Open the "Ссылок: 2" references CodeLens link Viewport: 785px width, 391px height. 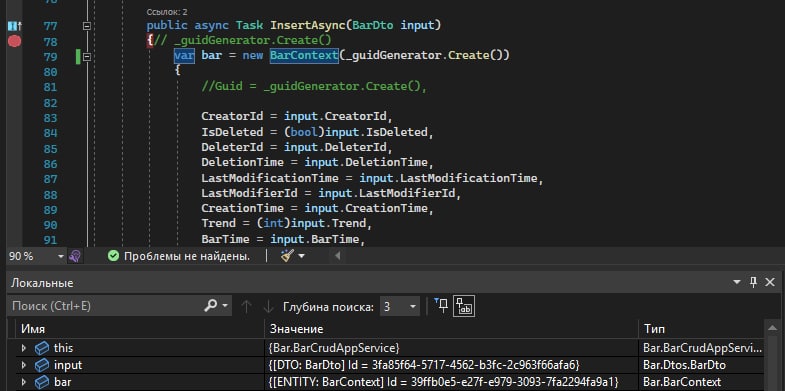[x=167, y=12]
